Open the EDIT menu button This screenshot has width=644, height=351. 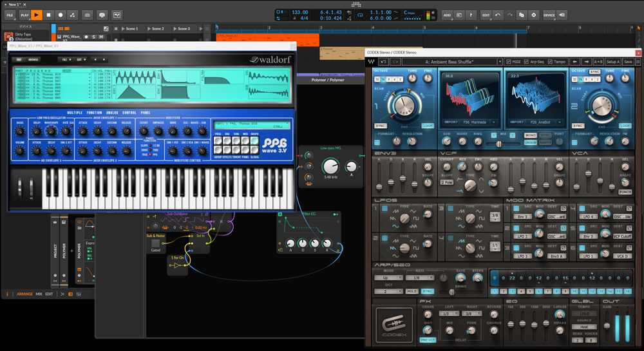[x=486, y=15]
